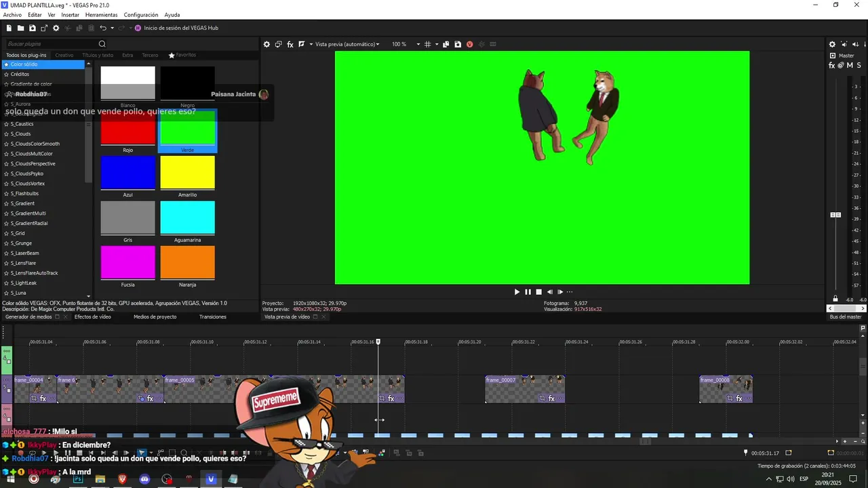Select the Todos los plug-ins tab
The height and width of the screenshot is (488, 868).
coord(26,55)
